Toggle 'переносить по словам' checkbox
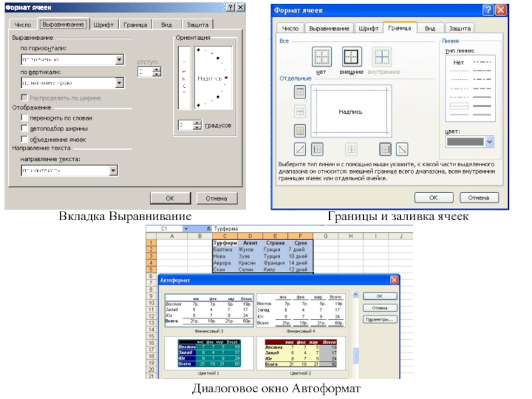The height and width of the screenshot is (399, 532). point(24,118)
